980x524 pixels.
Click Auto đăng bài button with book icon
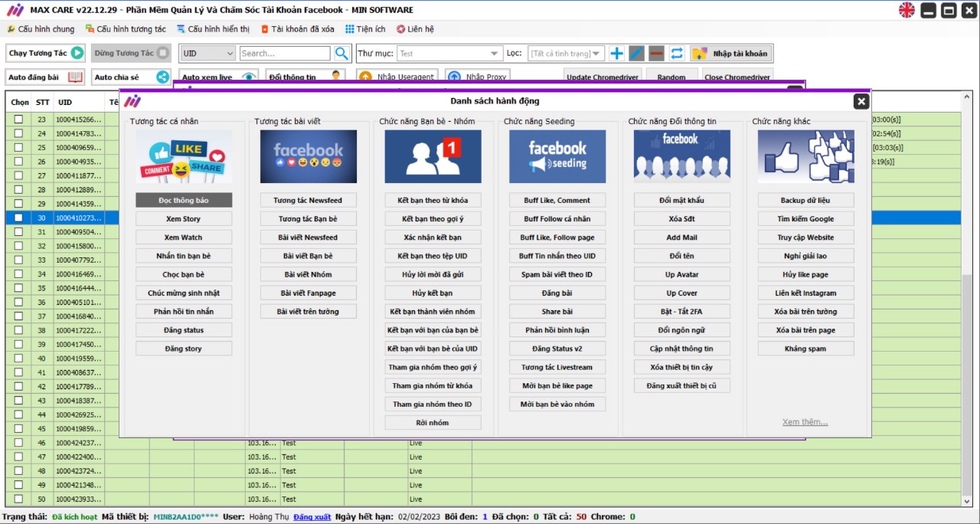tap(45, 77)
